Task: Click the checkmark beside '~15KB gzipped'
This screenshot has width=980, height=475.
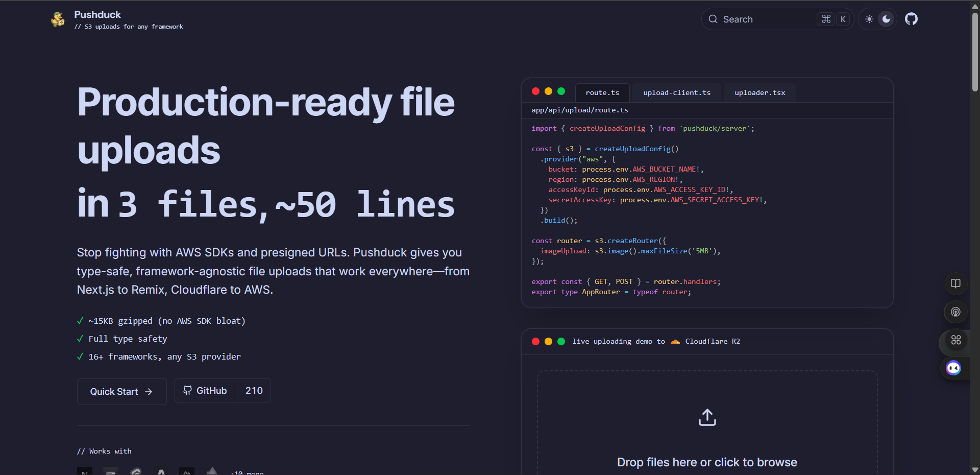Action: click(80, 321)
